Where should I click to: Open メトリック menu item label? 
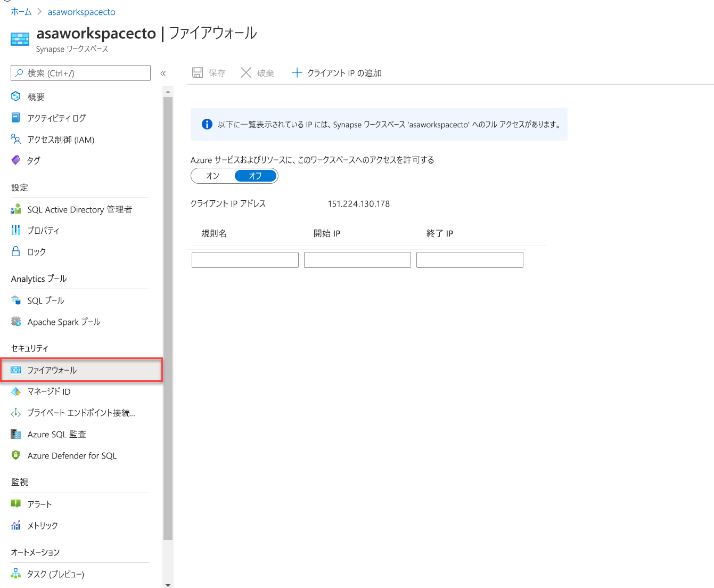click(43, 526)
